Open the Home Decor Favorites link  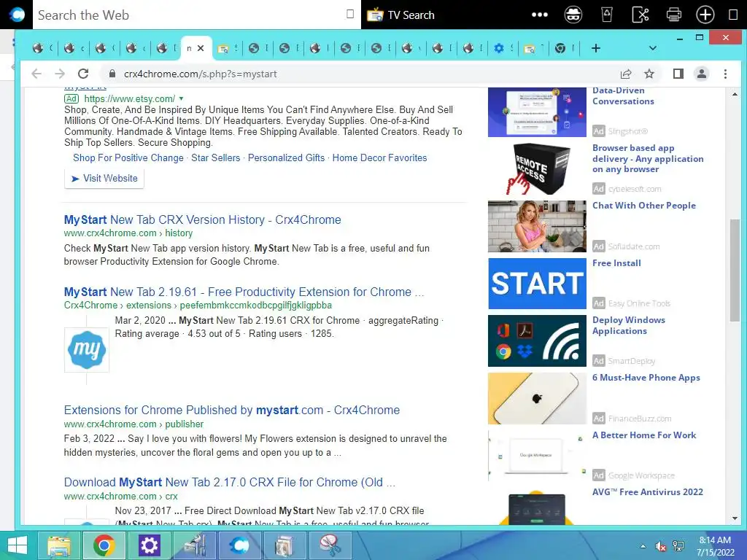click(379, 157)
